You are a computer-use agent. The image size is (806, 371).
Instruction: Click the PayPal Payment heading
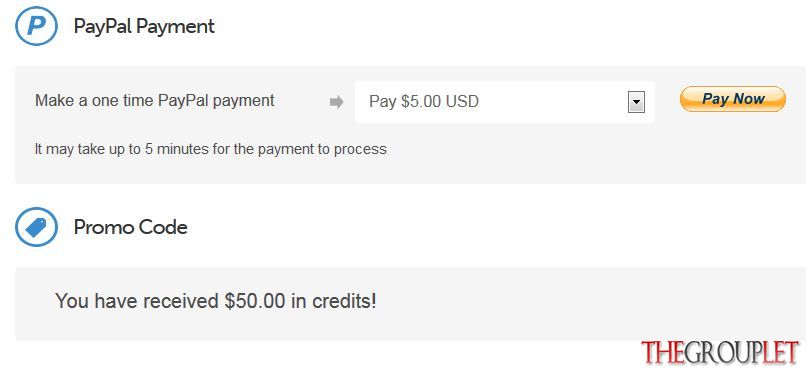pyautogui.click(x=144, y=26)
